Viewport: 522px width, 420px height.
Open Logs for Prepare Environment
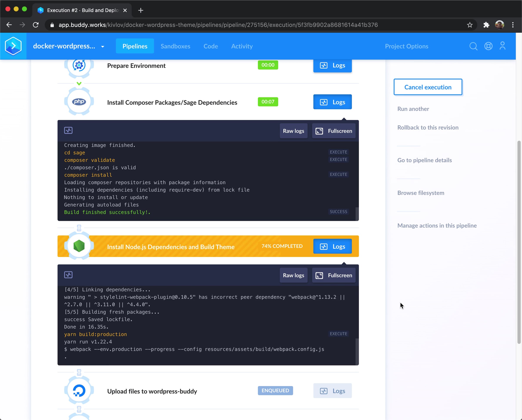pos(332,66)
